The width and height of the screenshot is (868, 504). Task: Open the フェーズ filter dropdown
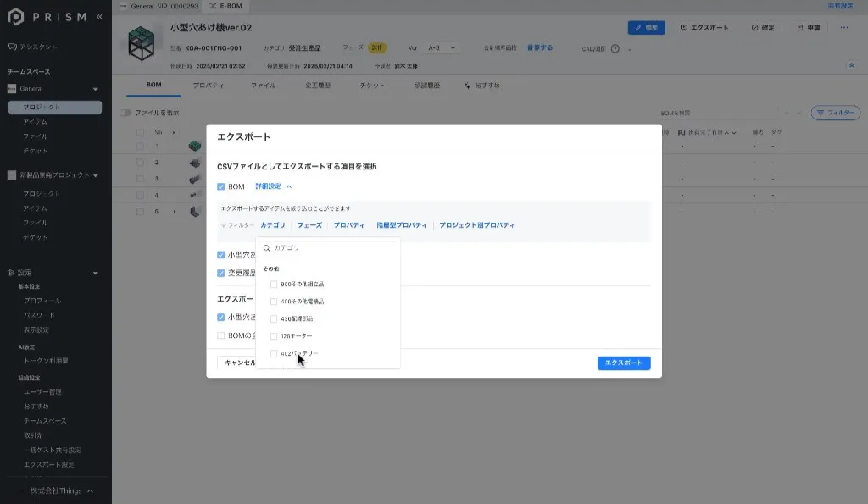click(x=309, y=225)
